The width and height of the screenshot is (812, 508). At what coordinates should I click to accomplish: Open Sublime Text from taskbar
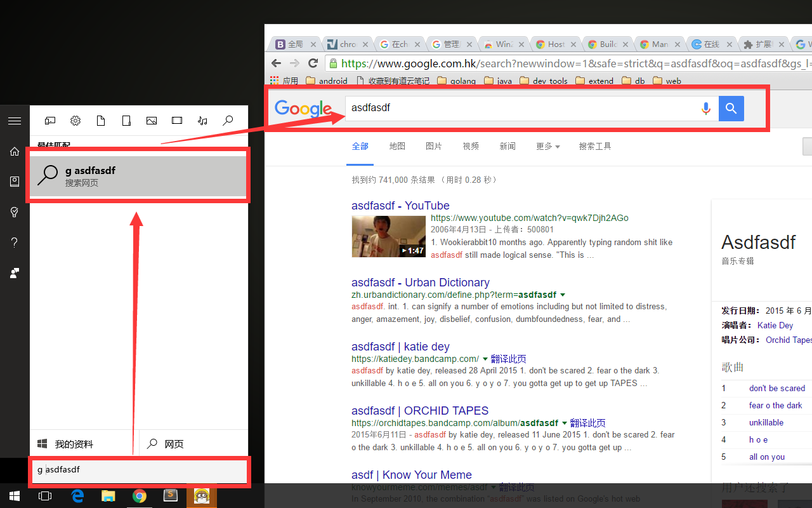[171, 496]
